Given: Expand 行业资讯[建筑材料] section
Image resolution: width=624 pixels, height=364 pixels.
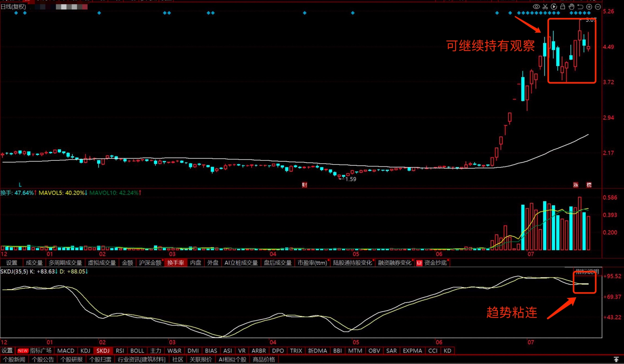Looking at the screenshot, I should [141, 360].
